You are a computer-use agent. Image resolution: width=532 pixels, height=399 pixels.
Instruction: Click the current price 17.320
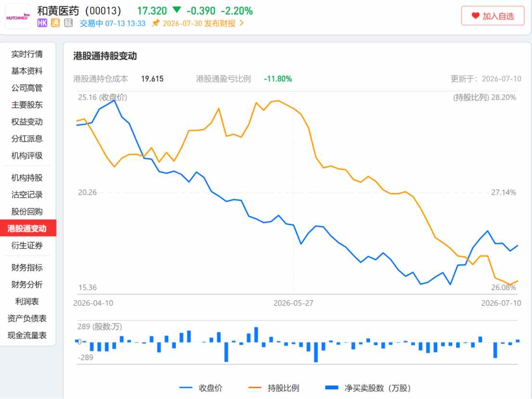(152, 11)
